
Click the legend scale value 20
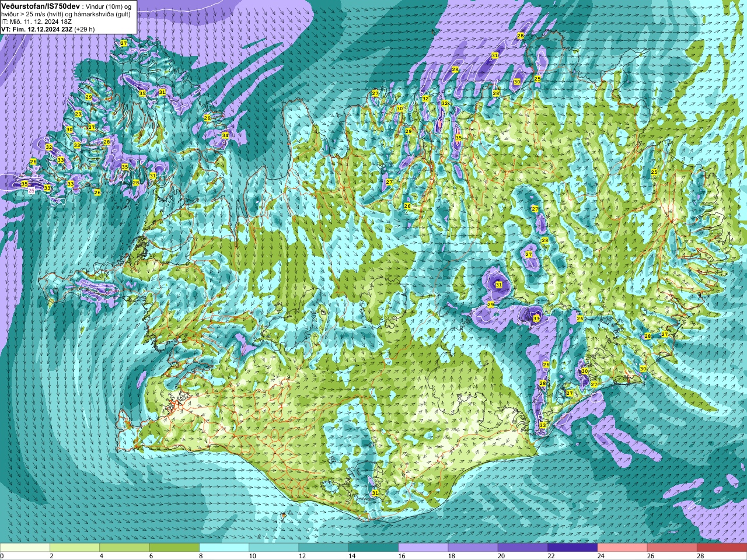coord(501,556)
